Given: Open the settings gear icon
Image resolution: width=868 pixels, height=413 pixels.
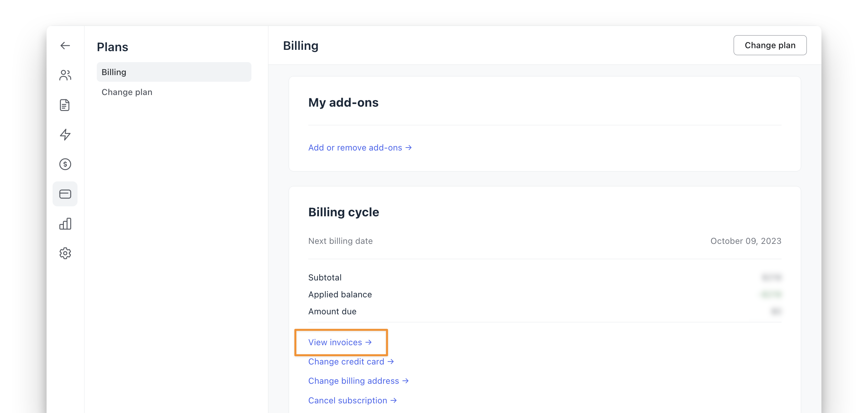Looking at the screenshot, I should coord(65,253).
